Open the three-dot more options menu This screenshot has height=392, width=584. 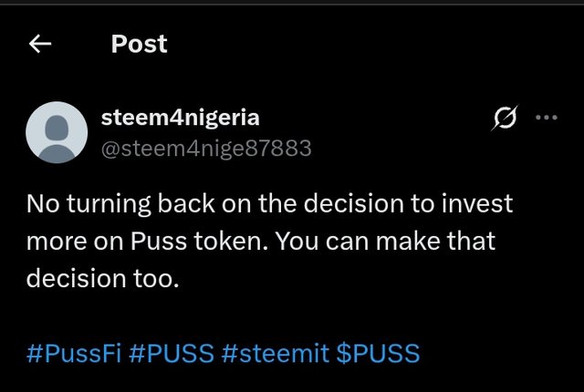point(547,118)
